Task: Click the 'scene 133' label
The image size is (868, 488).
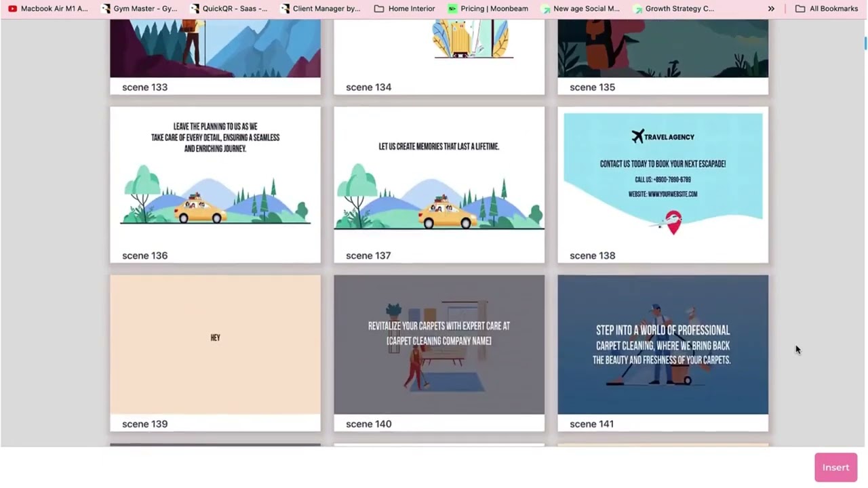Action: click(x=144, y=87)
